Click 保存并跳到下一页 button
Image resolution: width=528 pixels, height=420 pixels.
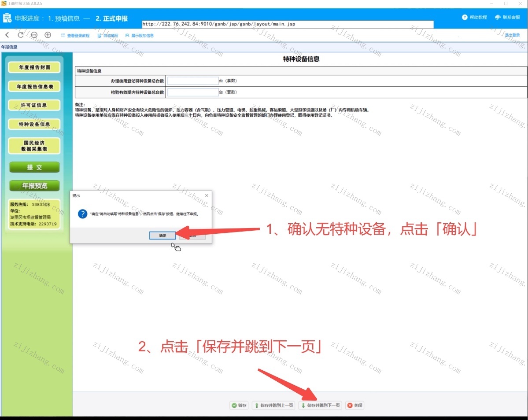coord(320,405)
